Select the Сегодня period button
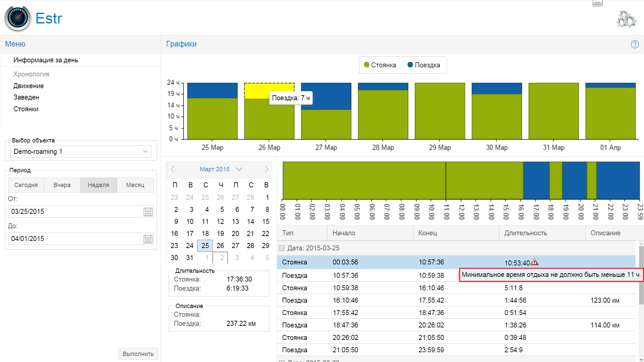The width and height of the screenshot is (644, 362). click(x=26, y=185)
